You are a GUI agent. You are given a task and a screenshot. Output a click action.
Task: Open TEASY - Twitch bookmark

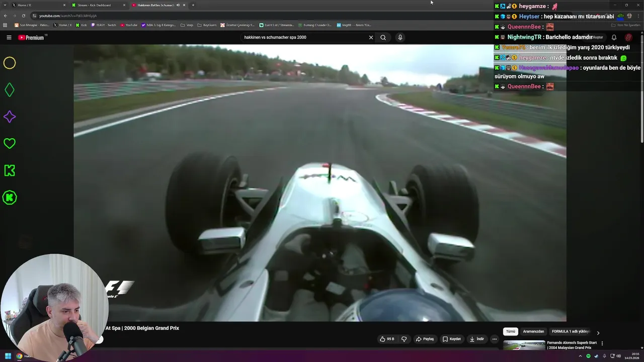[x=103, y=25]
